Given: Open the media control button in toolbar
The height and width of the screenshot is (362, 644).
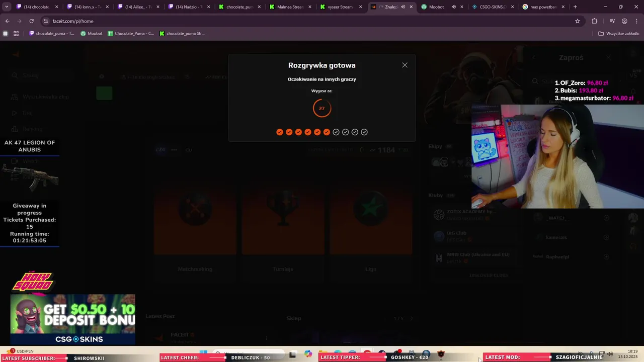Looking at the screenshot, I should [x=612, y=21].
